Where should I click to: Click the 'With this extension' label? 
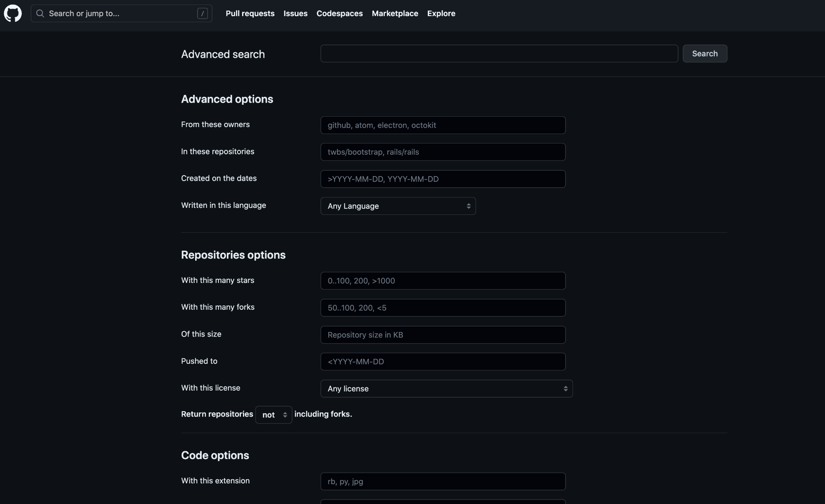click(x=215, y=480)
